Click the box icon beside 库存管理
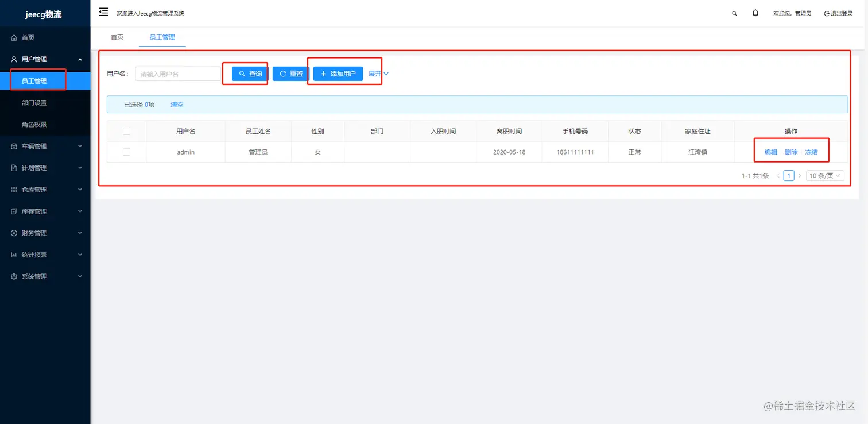 tap(14, 211)
